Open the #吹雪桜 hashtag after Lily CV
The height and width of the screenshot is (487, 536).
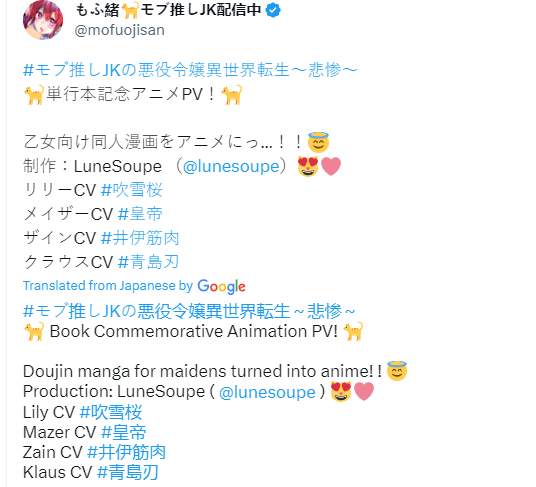[111, 412]
